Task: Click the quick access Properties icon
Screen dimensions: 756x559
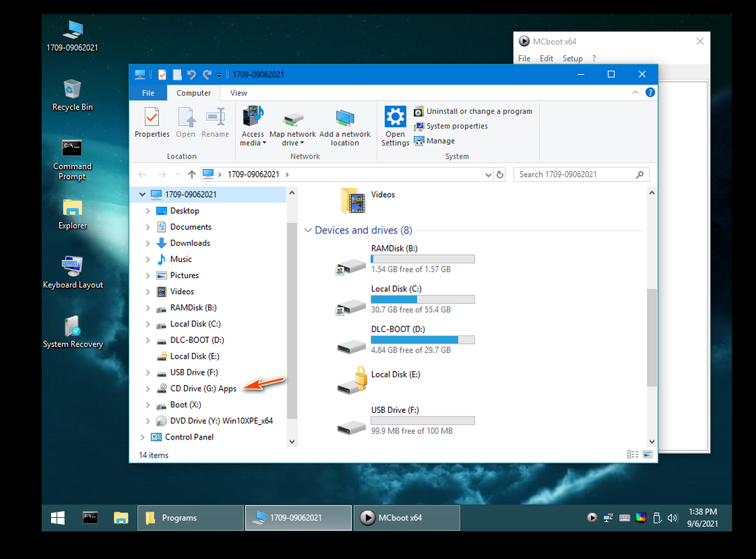Action: [162, 75]
